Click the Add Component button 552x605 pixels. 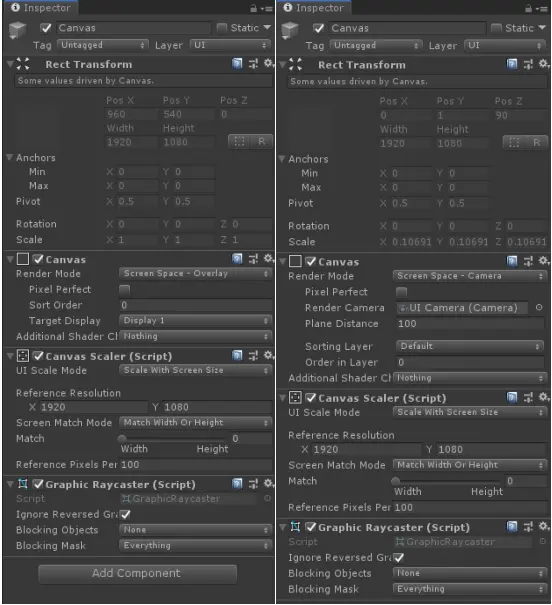click(137, 574)
